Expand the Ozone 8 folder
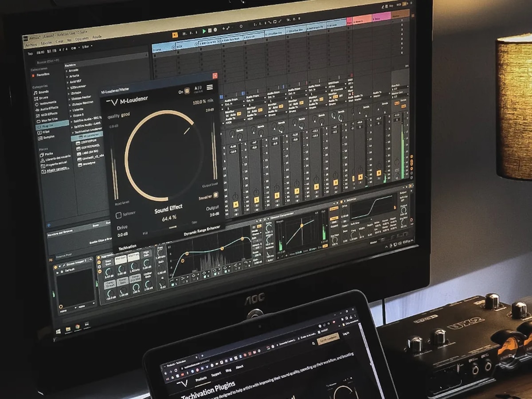The height and width of the screenshot is (399, 532). coord(71,116)
